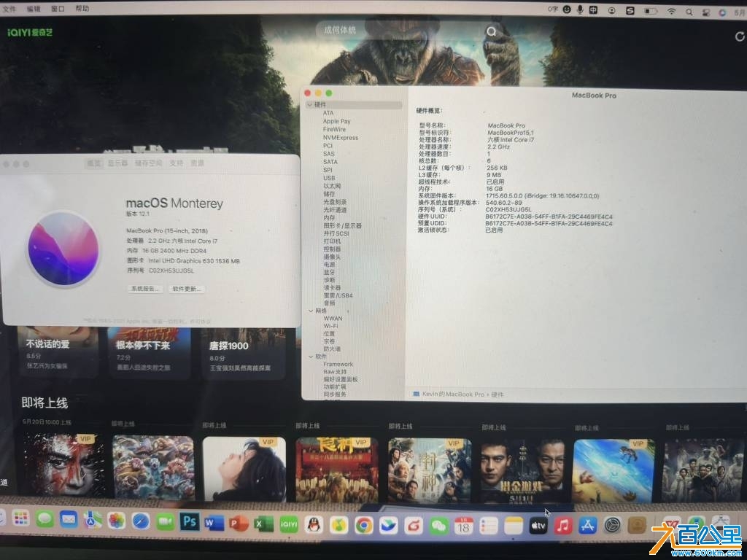
Task: Open Safari compass icon in dock
Action: [141, 521]
